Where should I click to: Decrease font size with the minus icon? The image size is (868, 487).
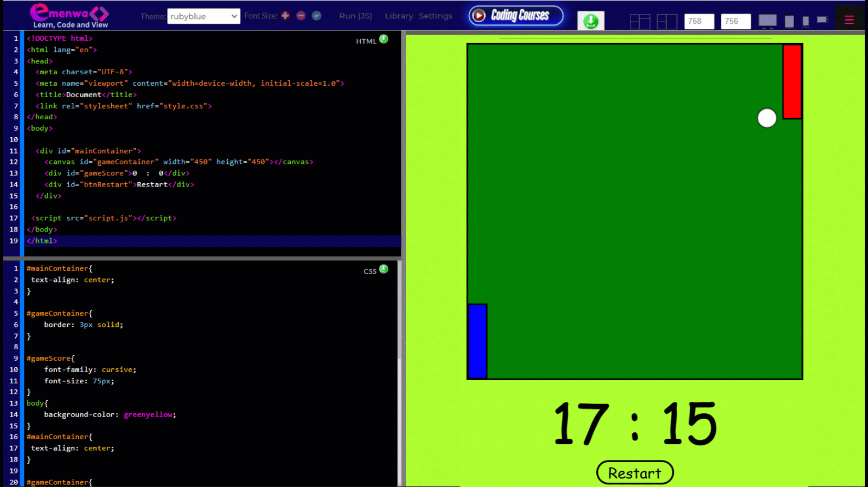tap(301, 16)
